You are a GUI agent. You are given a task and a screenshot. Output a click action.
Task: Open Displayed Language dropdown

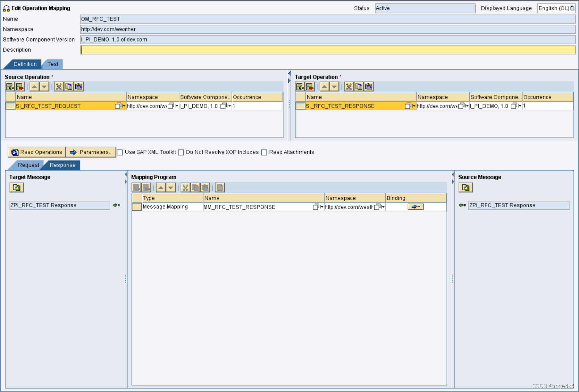pyautogui.click(x=572, y=8)
